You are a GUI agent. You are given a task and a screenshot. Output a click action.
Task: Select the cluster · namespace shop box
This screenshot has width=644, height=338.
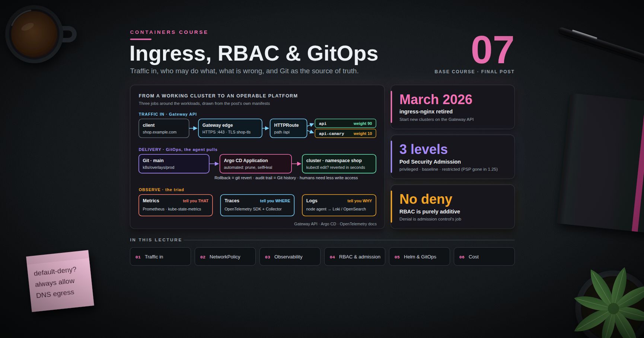339,164
